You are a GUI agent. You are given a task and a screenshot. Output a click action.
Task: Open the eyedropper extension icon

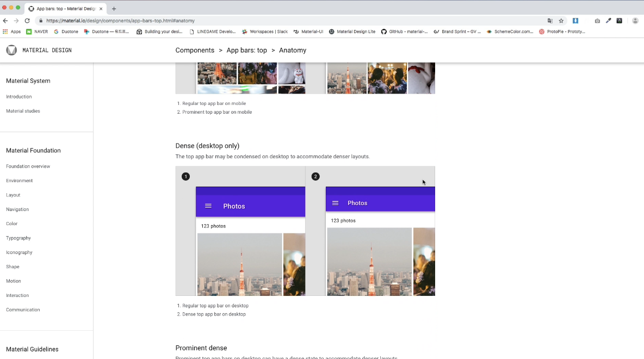tap(608, 21)
